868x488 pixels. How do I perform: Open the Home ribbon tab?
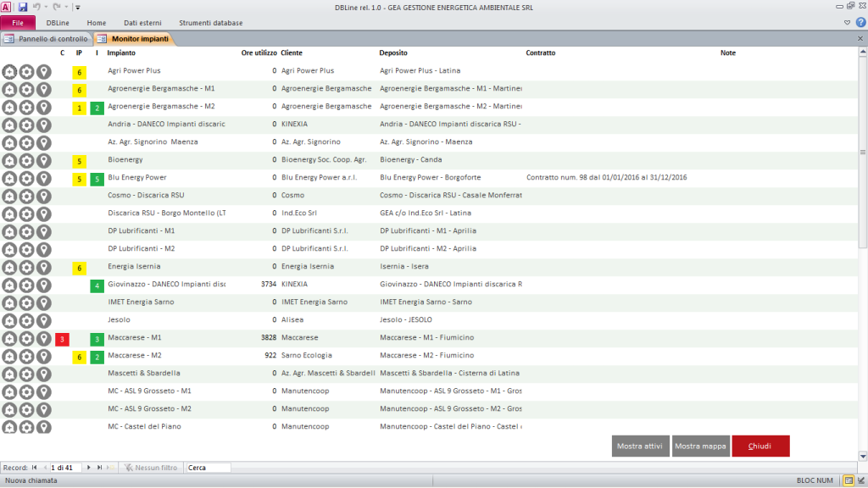click(97, 23)
